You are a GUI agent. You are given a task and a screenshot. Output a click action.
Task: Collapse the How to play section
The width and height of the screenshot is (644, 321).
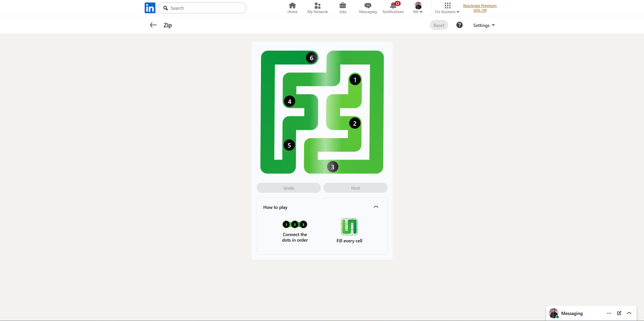tap(376, 207)
